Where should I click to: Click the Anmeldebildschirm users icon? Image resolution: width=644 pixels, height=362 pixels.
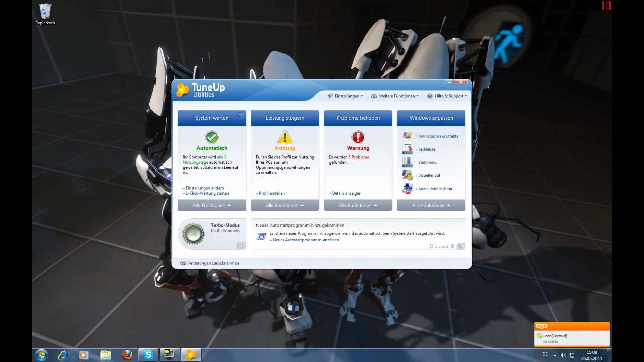[407, 188]
